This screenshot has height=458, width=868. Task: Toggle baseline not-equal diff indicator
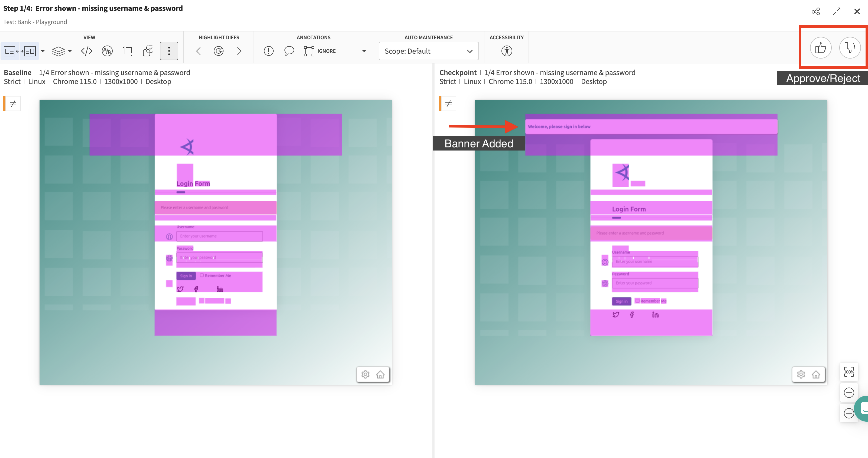pos(13,104)
